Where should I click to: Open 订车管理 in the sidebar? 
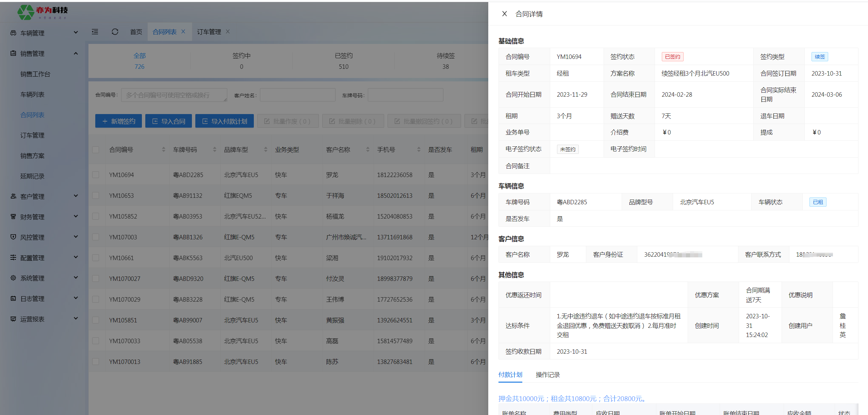pos(32,135)
